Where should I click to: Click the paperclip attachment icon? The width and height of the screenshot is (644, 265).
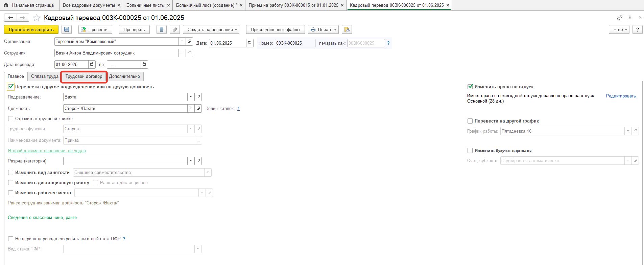174,30
